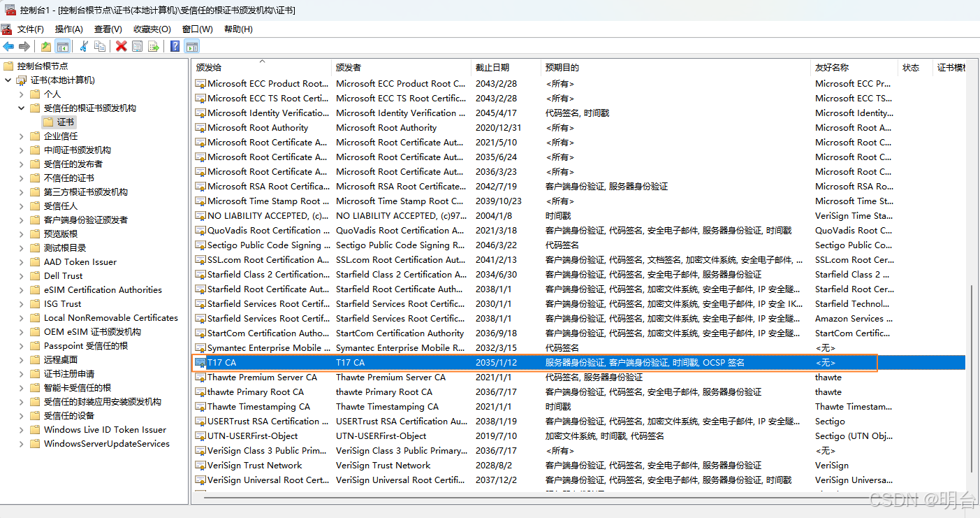This screenshot has height=518, width=980.
Task: Open the 收藏夹(O) menu
Action: (152, 29)
